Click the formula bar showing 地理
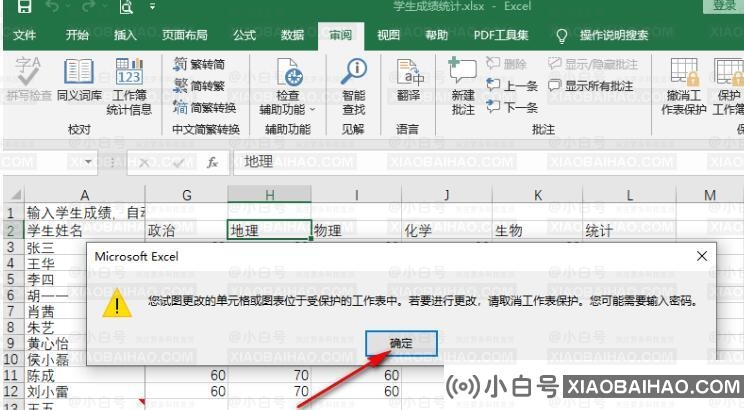 pos(489,163)
